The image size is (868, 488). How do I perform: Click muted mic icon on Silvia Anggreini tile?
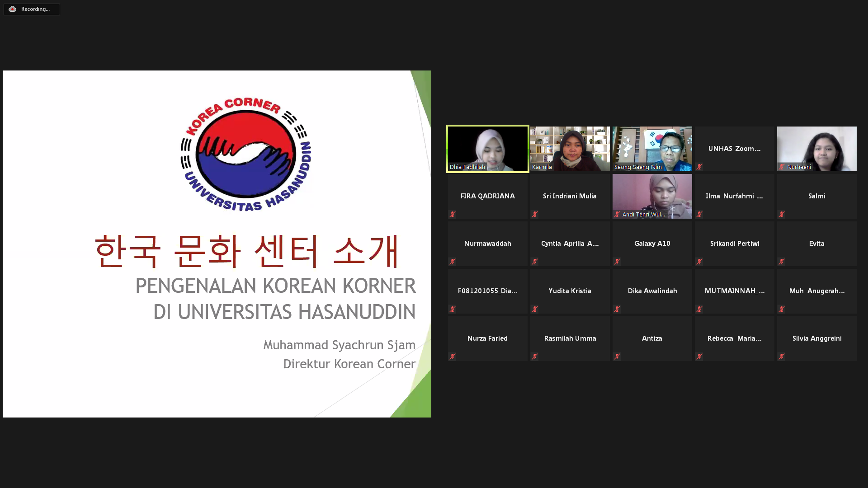(782, 357)
